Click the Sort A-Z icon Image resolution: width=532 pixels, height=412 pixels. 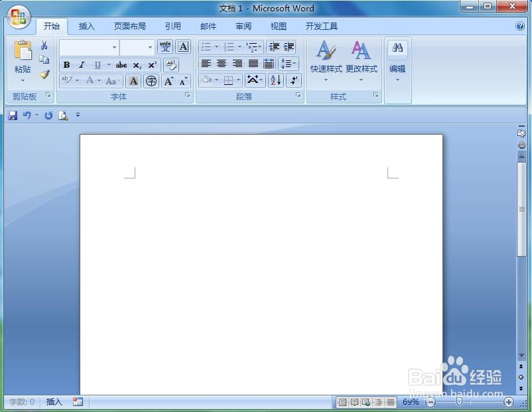click(276, 80)
